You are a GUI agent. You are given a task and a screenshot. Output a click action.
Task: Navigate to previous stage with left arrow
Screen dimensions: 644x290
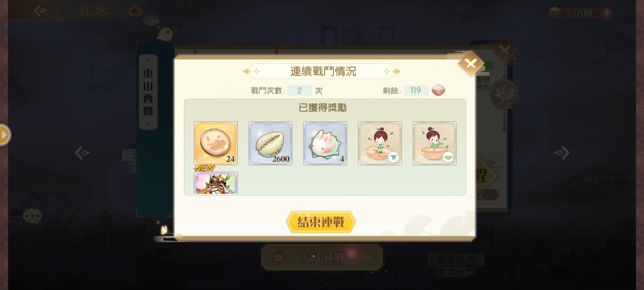pos(82,153)
